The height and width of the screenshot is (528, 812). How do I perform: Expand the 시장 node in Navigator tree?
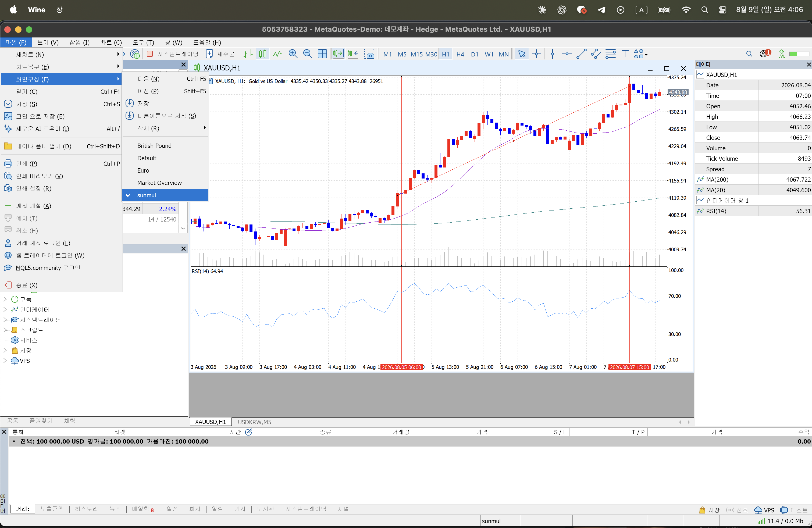coord(5,350)
